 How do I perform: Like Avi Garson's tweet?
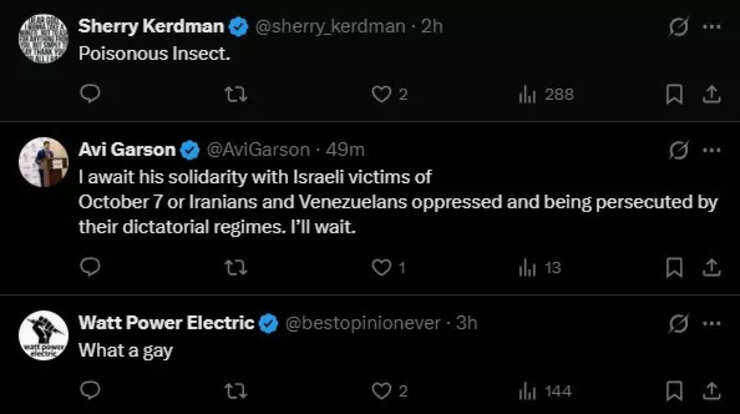(x=381, y=267)
